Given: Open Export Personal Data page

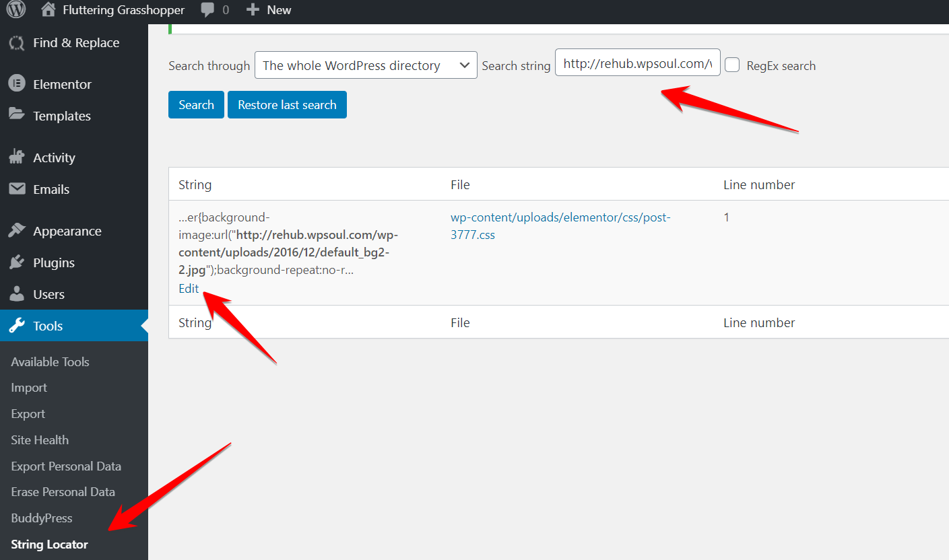Looking at the screenshot, I should point(66,466).
